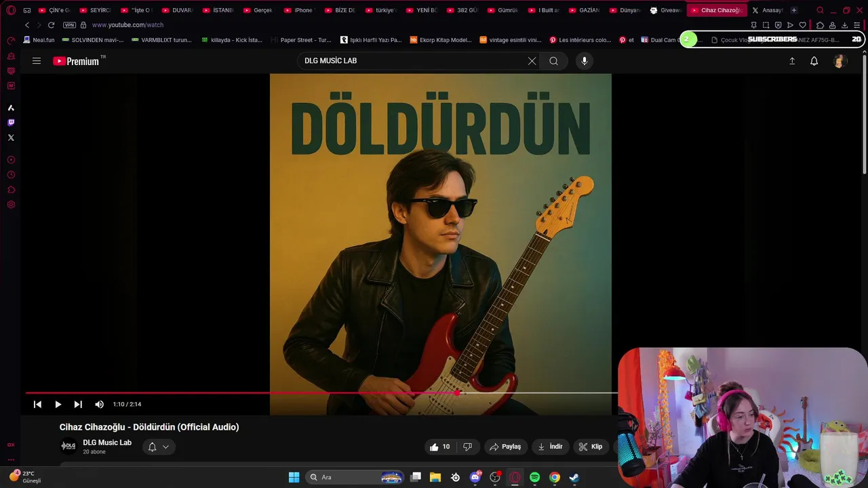Open the X sidebar icon
Screen dimensions: 868x488
pyautogui.click(x=11, y=138)
